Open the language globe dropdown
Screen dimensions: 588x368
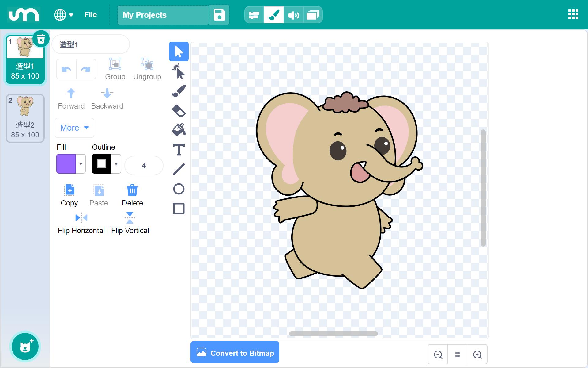[64, 15]
